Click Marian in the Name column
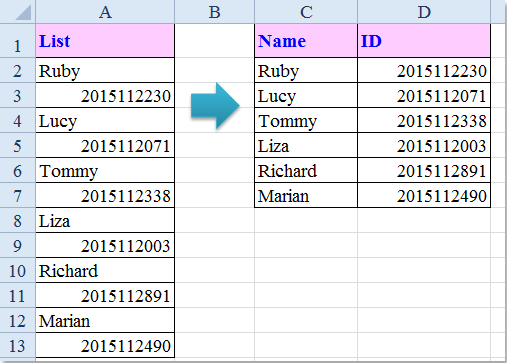Viewport: 507px width, 363px height. 306,195
